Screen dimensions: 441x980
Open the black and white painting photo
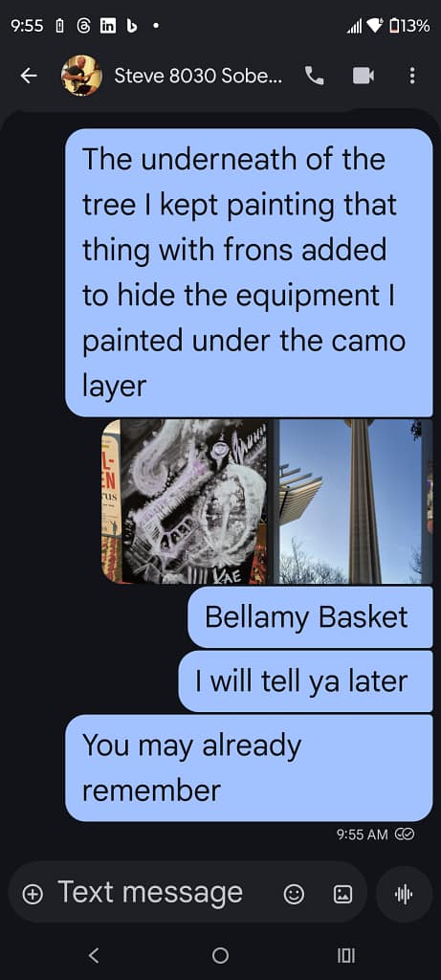194,501
